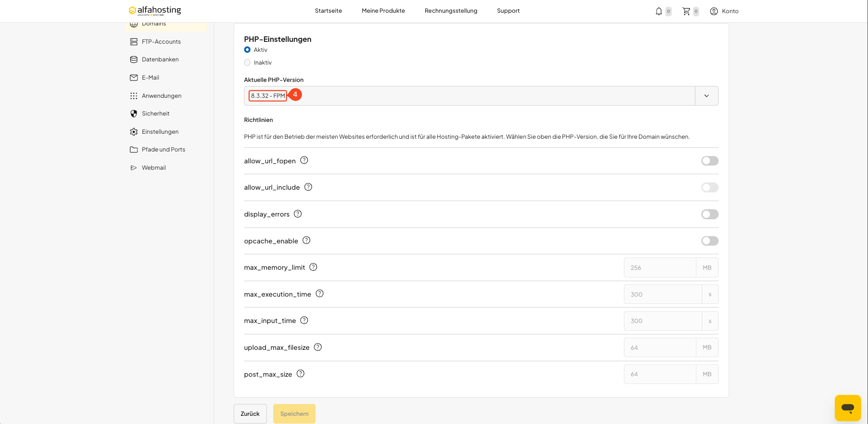Click the max_memory_limit input field
This screenshot has width=868, height=424.
point(660,268)
